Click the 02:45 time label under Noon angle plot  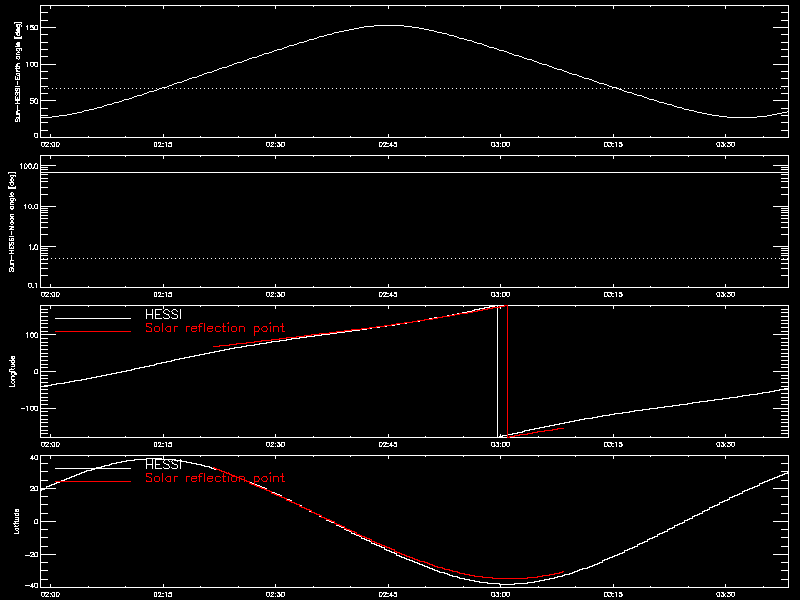pyautogui.click(x=388, y=294)
